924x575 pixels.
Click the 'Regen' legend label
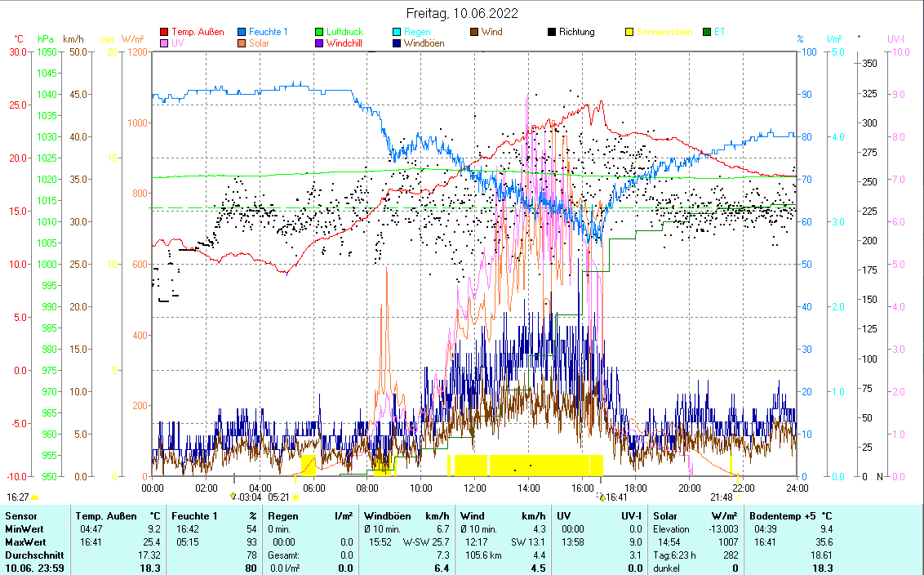(x=417, y=32)
